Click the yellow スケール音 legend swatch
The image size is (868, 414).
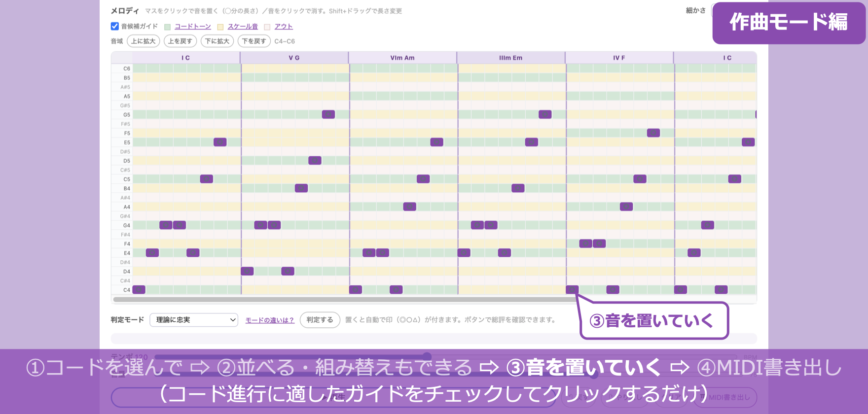coord(221,27)
